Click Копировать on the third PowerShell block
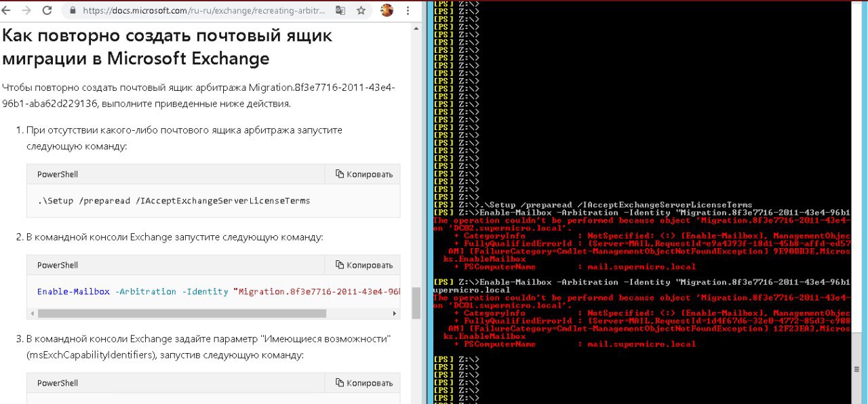Viewport: 868px width, 404px height. click(364, 383)
